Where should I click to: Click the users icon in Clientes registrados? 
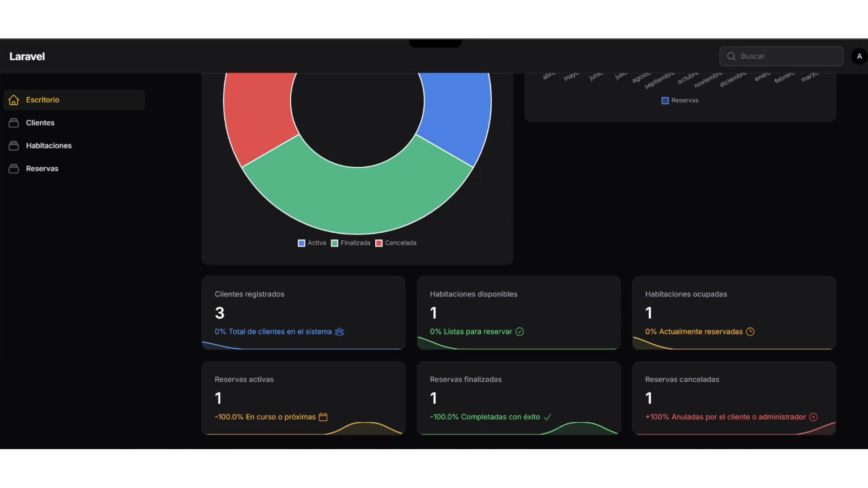click(340, 332)
